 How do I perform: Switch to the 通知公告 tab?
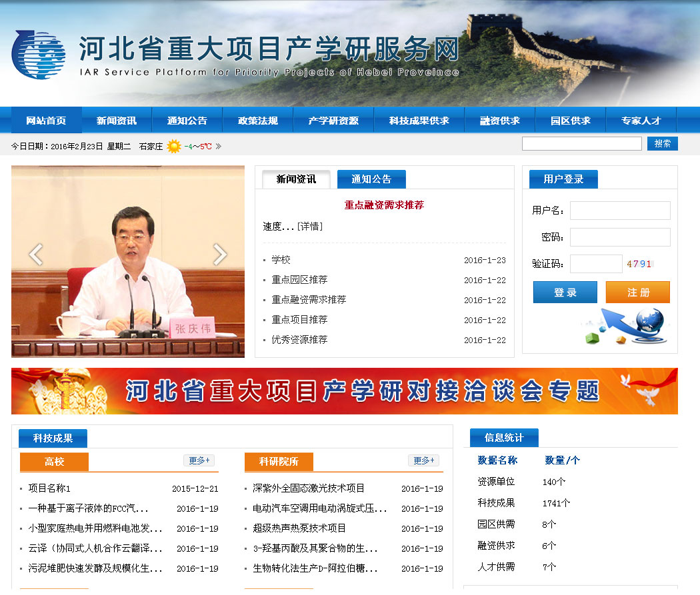(371, 179)
